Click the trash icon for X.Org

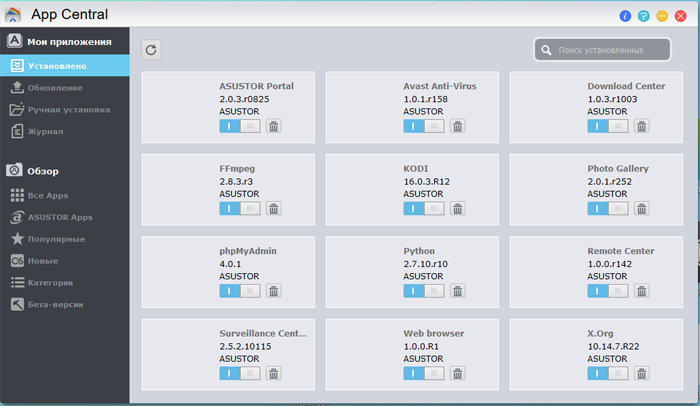pos(641,373)
